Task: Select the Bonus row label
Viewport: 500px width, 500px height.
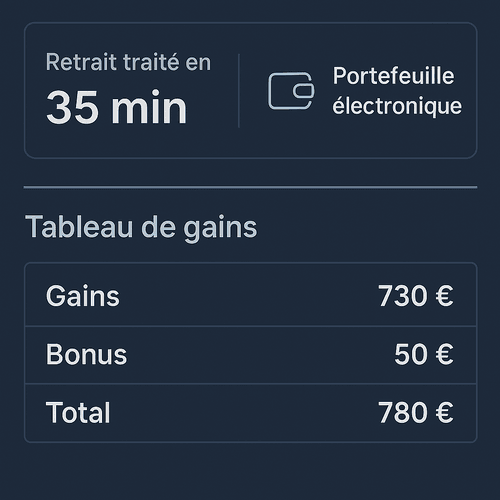Action: pos(86,354)
